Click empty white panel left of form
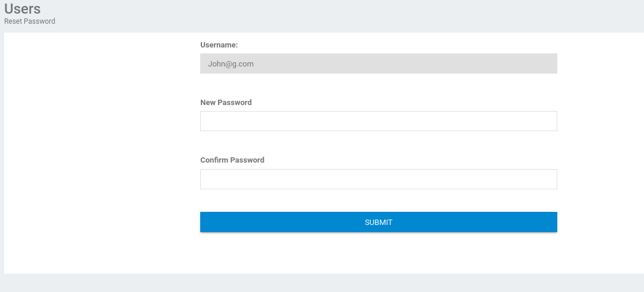This screenshot has width=644, height=292. pyautogui.click(x=102, y=153)
